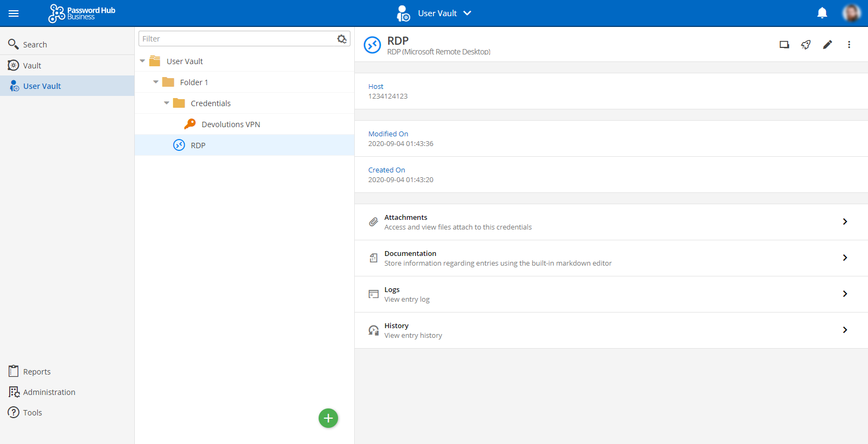Click the green add entry button
Screen dimensions: 868x444
pyautogui.click(x=328, y=418)
